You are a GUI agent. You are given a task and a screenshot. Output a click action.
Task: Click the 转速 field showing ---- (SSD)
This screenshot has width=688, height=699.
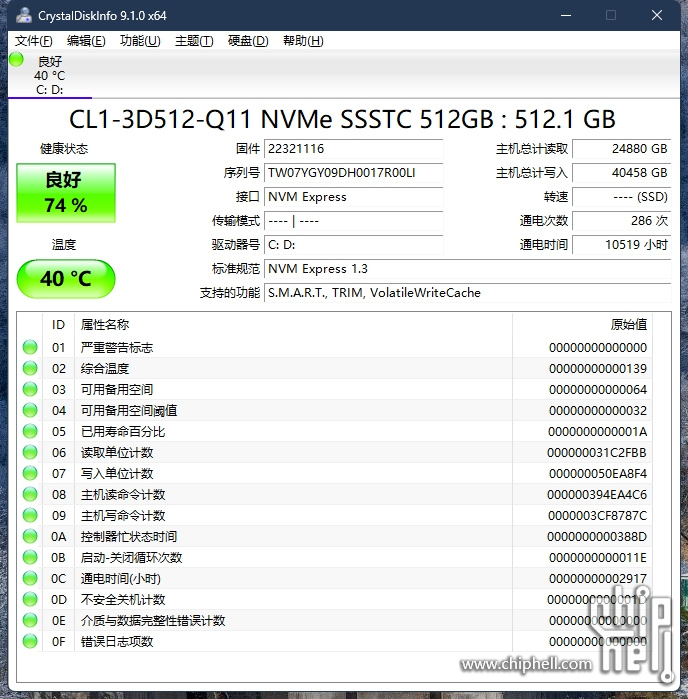click(x=622, y=197)
